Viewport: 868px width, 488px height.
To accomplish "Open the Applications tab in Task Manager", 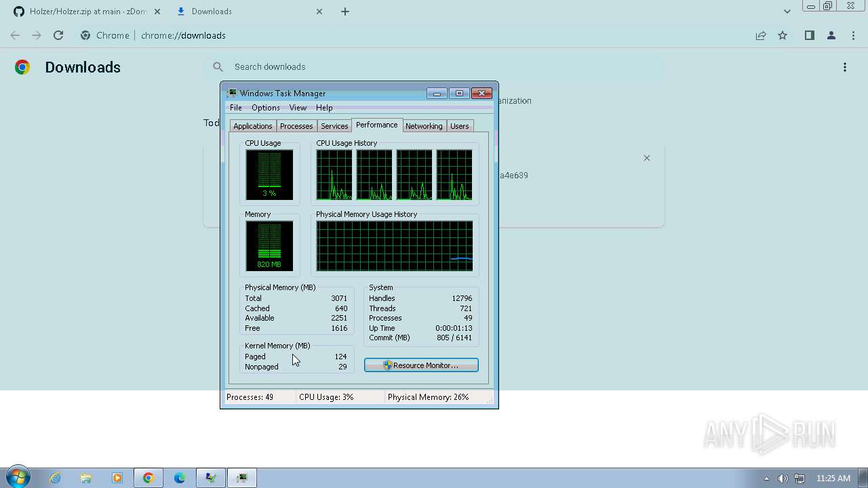I will point(252,126).
